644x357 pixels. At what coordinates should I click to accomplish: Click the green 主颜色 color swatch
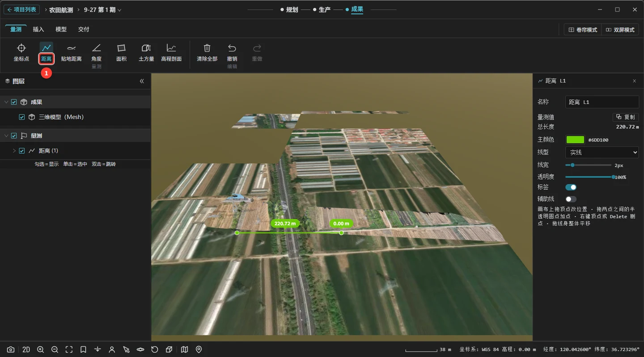click(x=575, y=140)
